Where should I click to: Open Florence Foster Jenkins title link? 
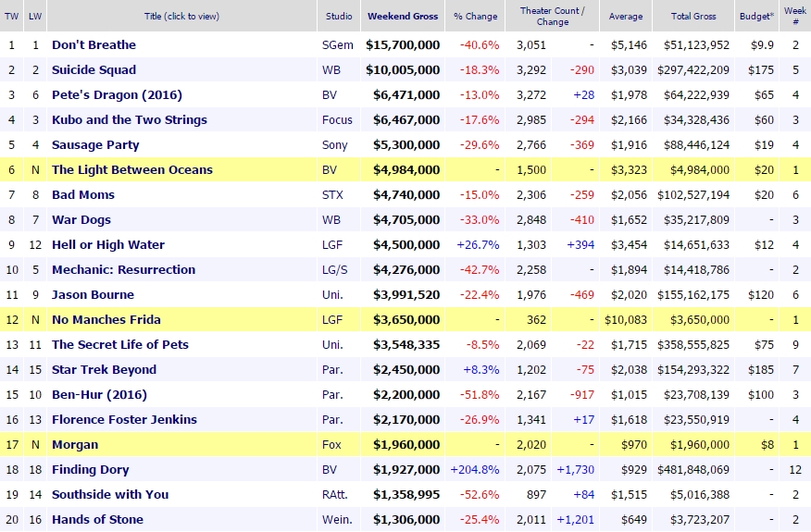[x=124, y=420]
